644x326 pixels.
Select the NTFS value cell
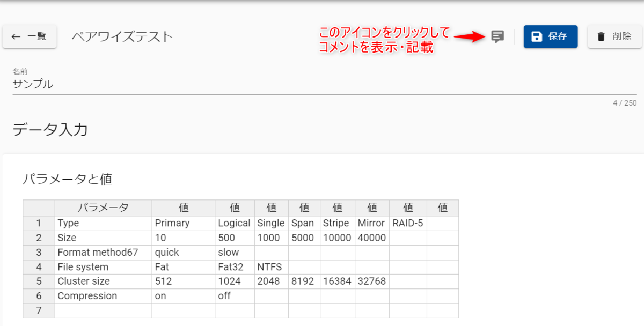tap(271, 267)
